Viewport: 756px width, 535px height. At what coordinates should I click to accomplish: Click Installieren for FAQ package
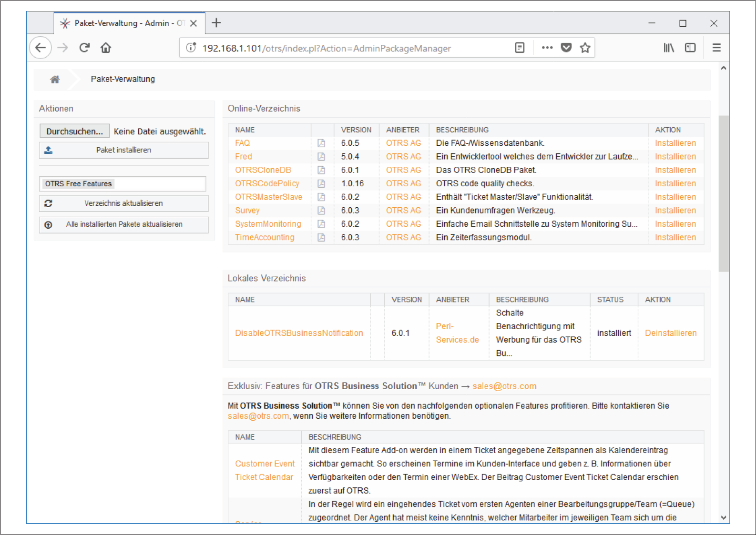(675, 143)
